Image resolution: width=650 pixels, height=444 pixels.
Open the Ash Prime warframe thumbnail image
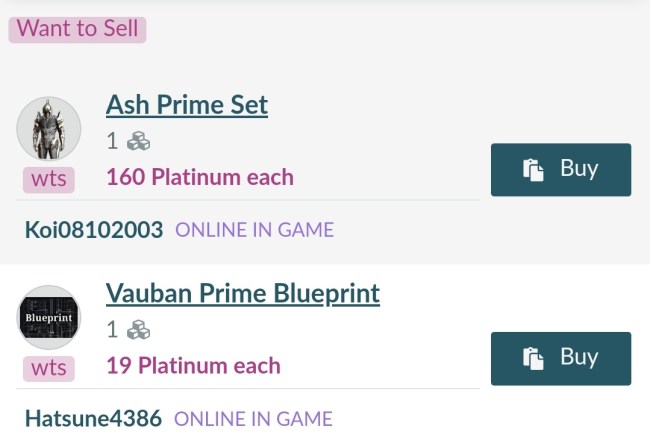click(x=49, y=129)
